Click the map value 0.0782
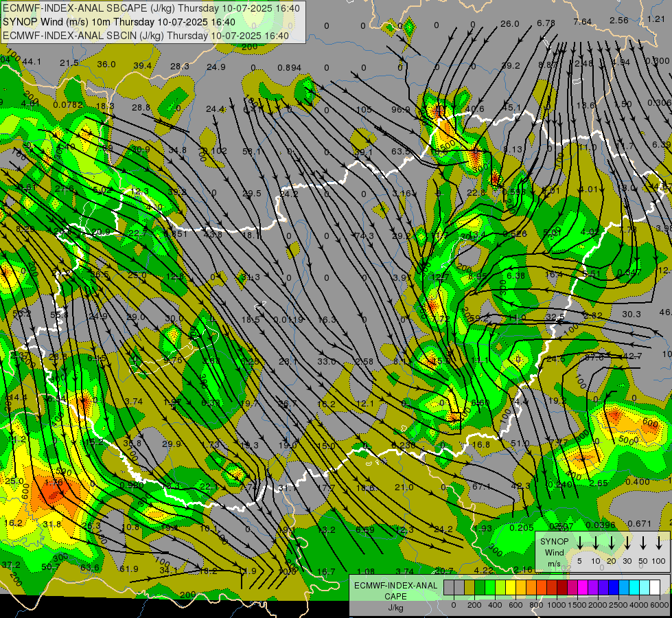The image size is (672, 618). [68, 104]
